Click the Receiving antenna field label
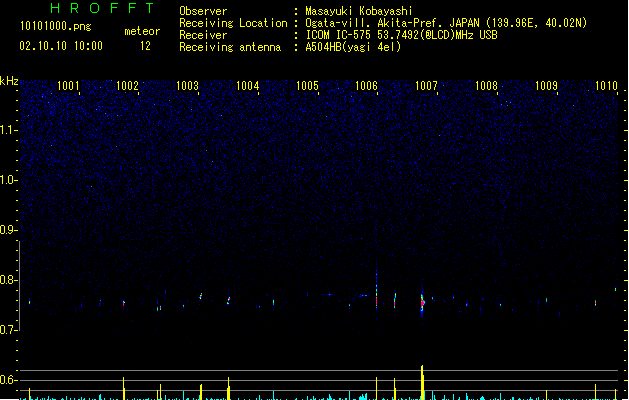This screenshot has height=400, width=629. (230, 47)
